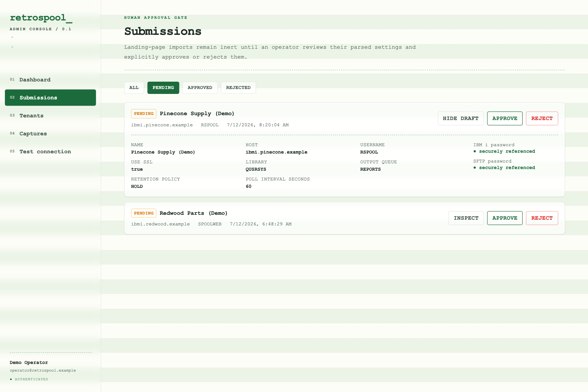
Task: Click the SPOOLWEB username text
Action: pyautogui.click(x=210, y=224)
